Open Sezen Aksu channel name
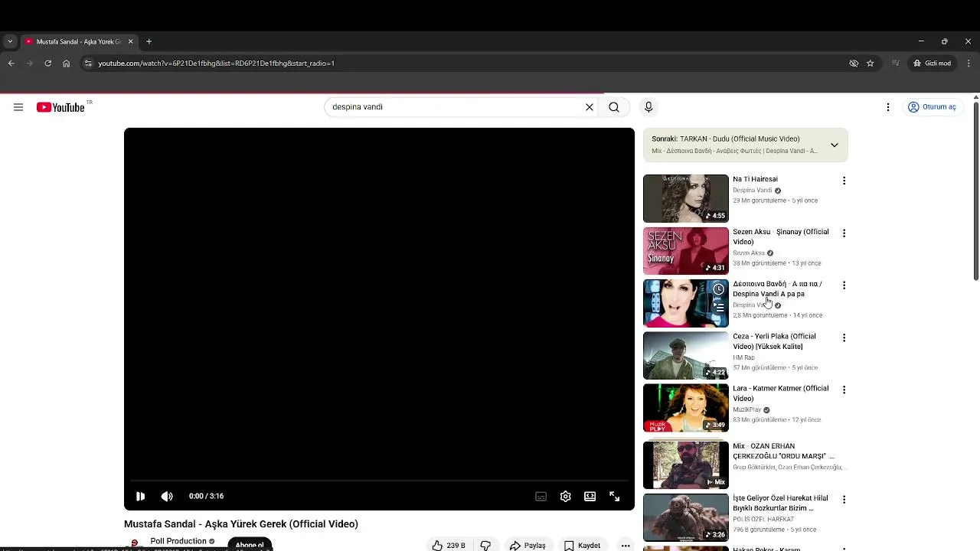 point(749,253)
